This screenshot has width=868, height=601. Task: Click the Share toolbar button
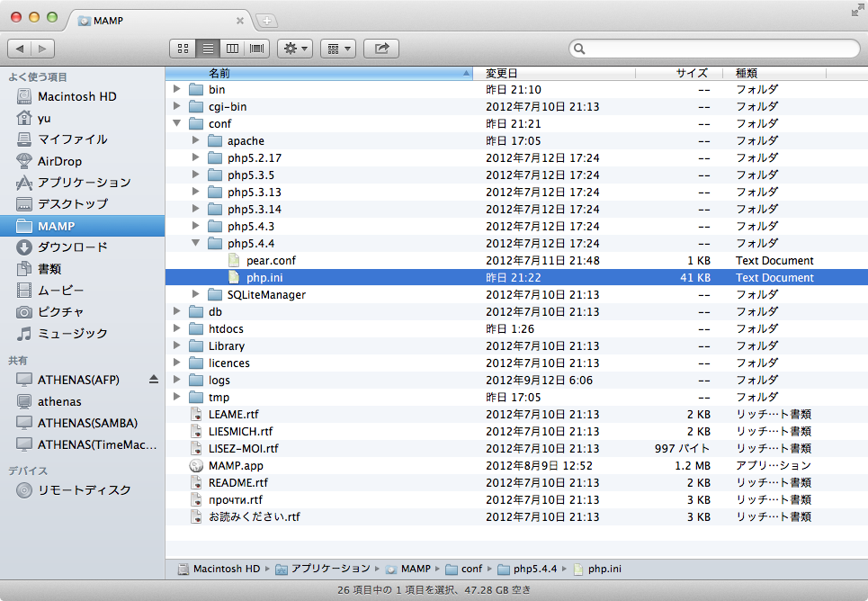(381, 49)
